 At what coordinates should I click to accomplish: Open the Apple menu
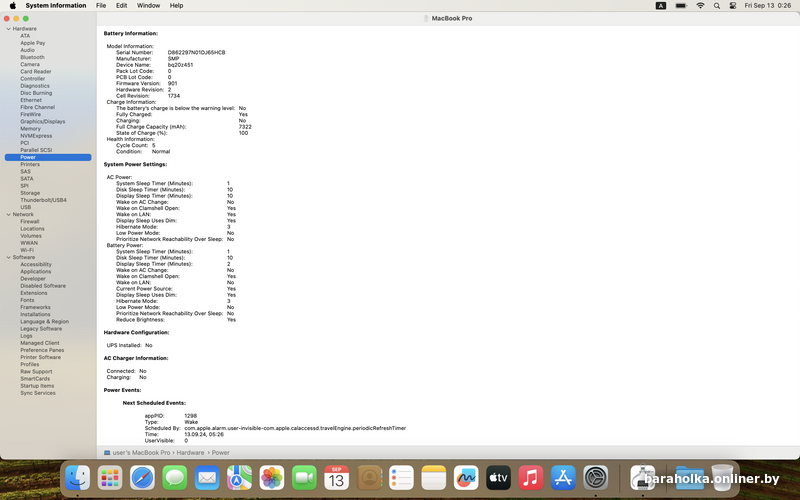(x=13, y=6)
